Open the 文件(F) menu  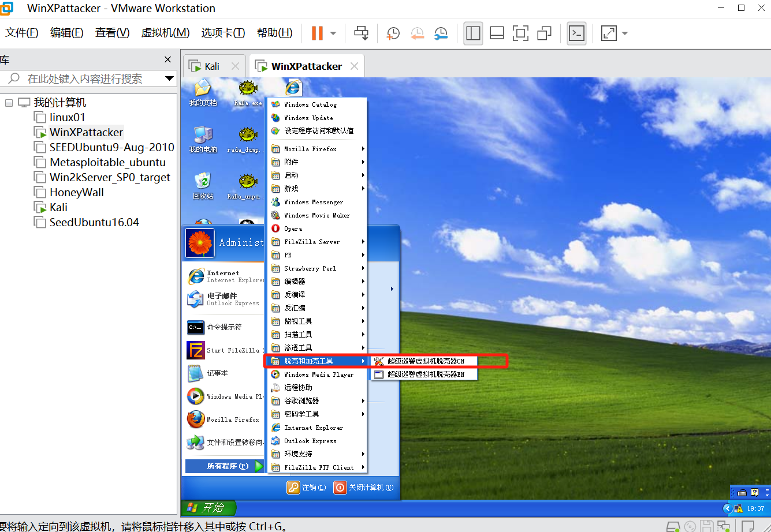[22, 33]
